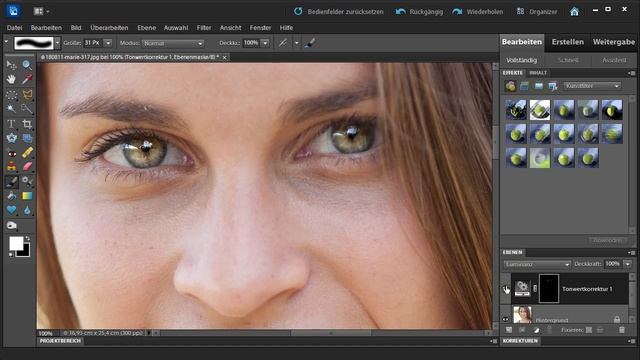640x360 pixels.
Task: Show Photo Effects category in Effekte
Action: 539,86
